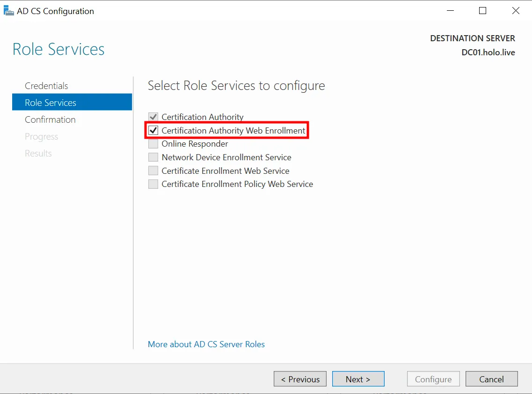Check Network Device Enrollment Service

click(x=153, y=157)
